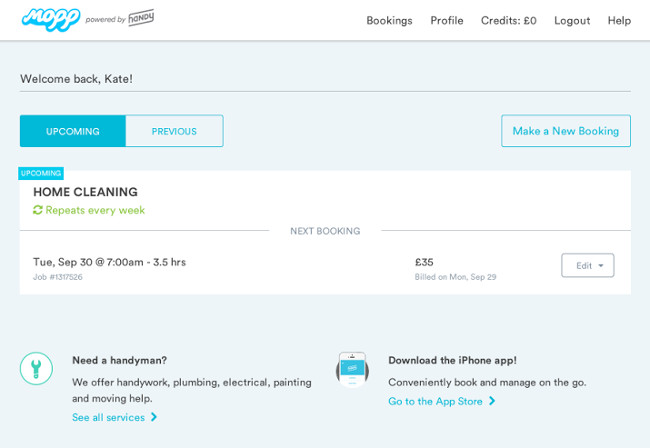Click the Mopp logo
650x448 pixels.
click(x=50, y=19)
